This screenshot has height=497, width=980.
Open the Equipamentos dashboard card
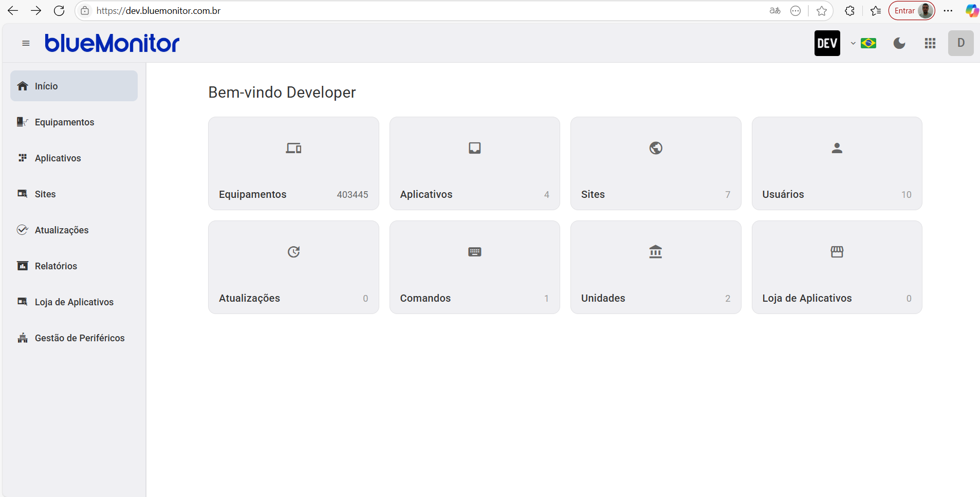tap(293, 163)
